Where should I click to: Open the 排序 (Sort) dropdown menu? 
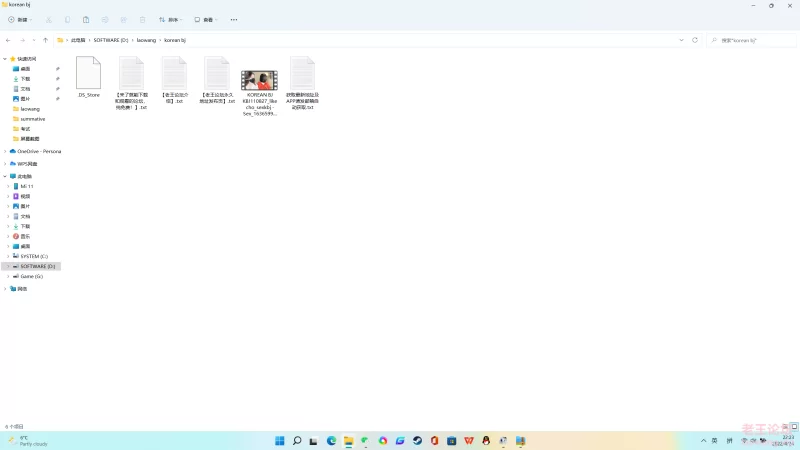(x=171, y=19)
